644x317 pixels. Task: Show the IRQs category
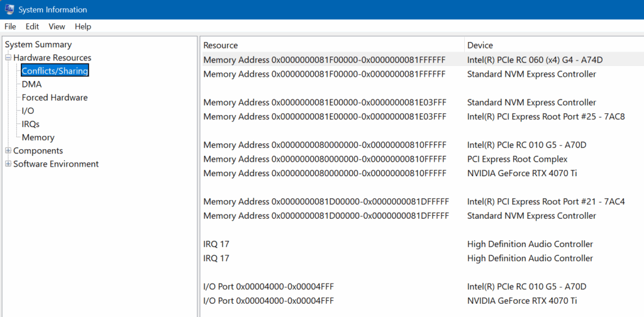(31, 124)
